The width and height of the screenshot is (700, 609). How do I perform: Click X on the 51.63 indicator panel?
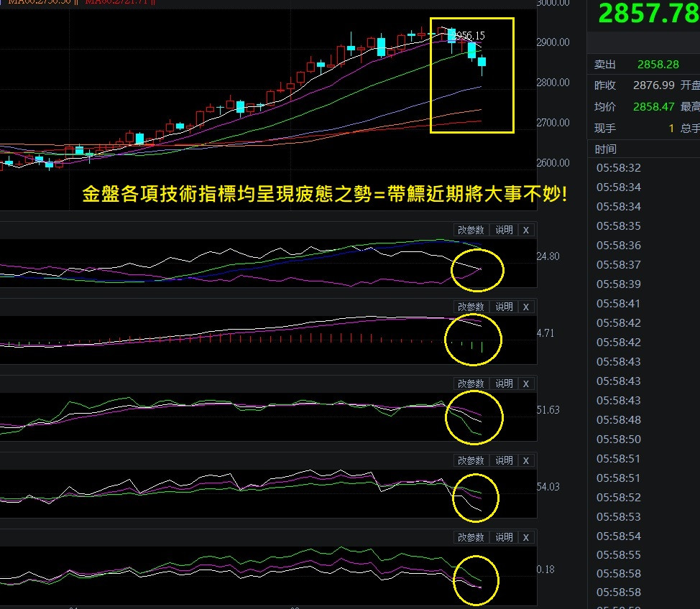[x=526, y=383]
